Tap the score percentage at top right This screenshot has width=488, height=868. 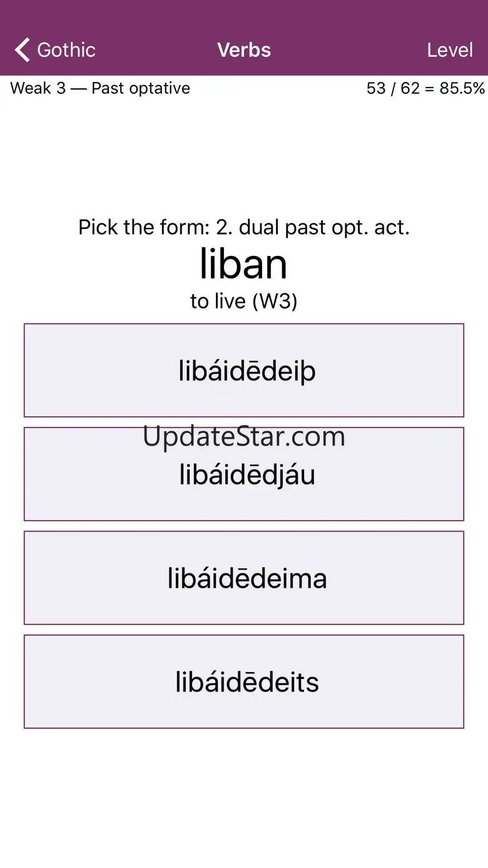coord(462,88)
